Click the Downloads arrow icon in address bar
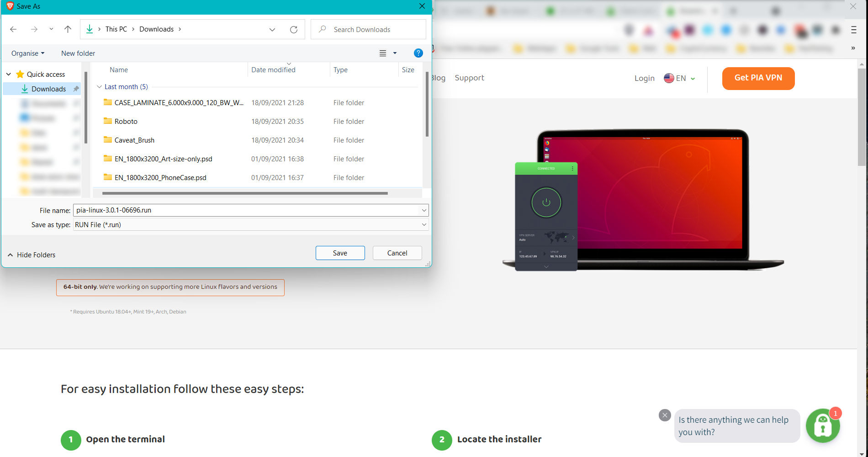Image resolution: width=868 pixels, height=457 pixels. (90, 29)
